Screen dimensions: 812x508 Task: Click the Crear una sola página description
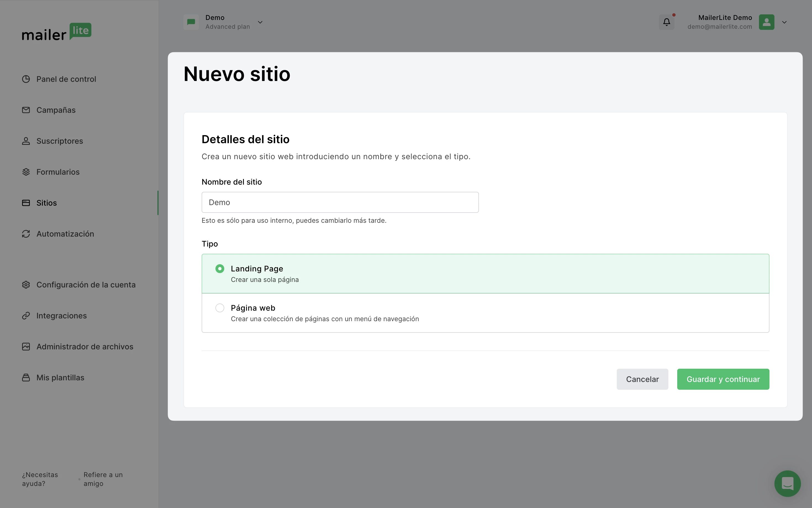point(265,279)
